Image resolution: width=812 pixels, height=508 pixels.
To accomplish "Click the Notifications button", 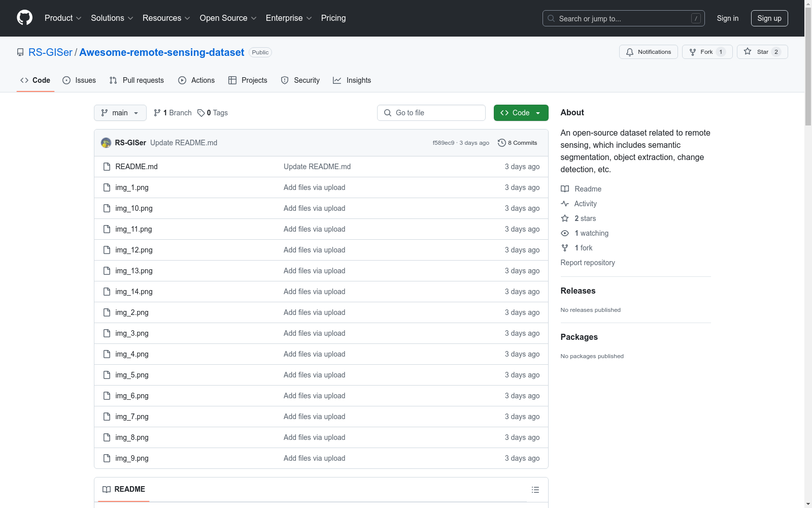I will tap(649, 52).
